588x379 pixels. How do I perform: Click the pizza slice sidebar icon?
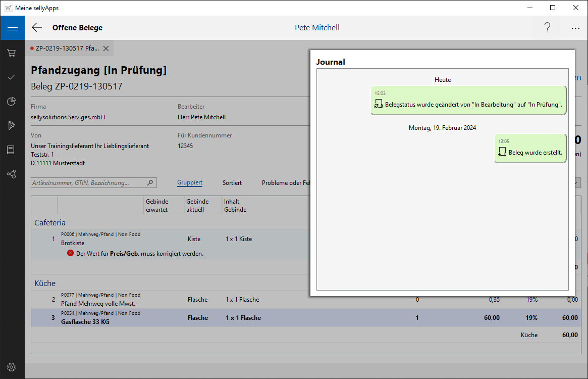click(12, 125)
